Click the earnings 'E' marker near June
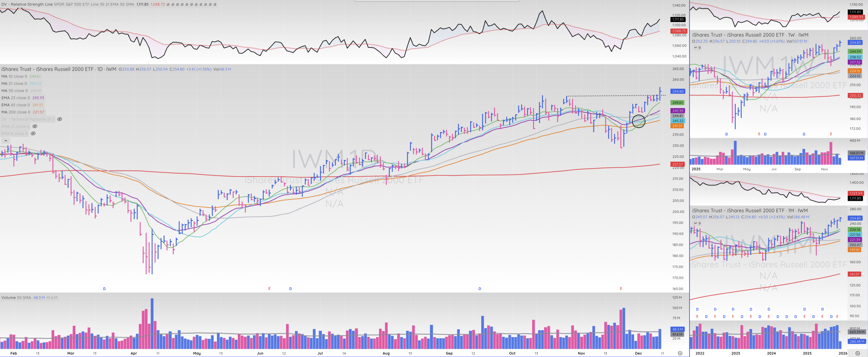868x357 pixels. coord(269,289)
